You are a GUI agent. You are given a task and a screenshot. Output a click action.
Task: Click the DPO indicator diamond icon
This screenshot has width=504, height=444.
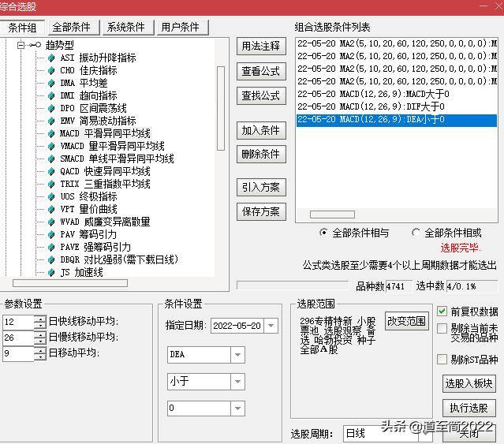pyautogui.click(x=51, y=108)
